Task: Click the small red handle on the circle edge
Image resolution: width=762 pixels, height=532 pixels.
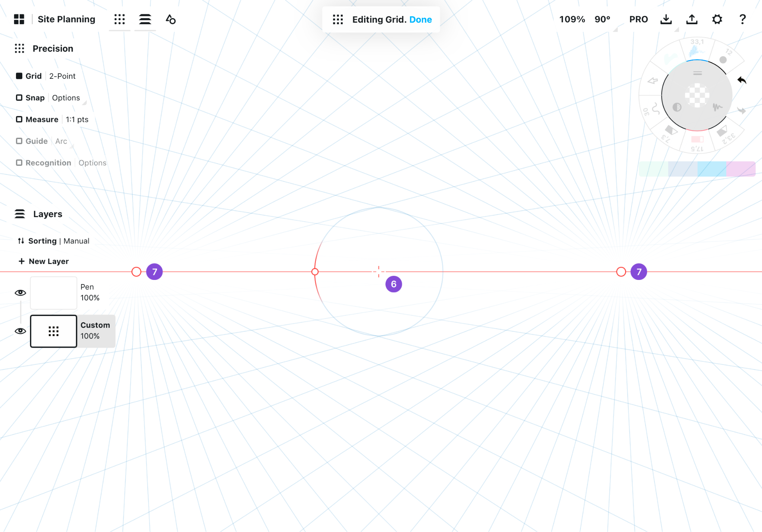Action: point(315,272)
